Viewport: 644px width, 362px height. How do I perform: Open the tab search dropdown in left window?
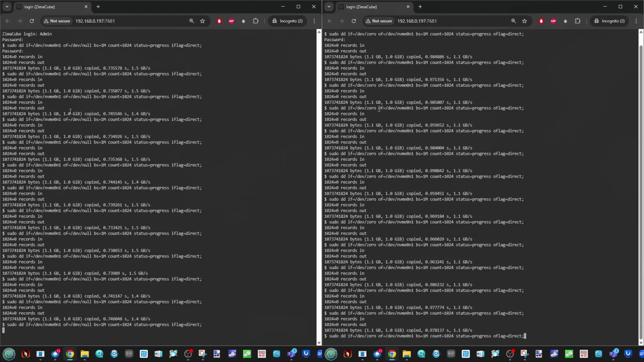7,7
